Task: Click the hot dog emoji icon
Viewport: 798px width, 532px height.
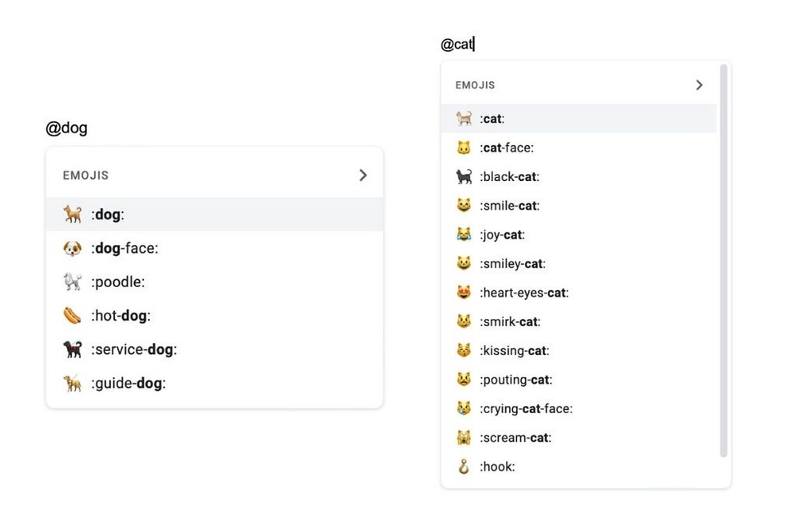Action: (x=73, y=316)
